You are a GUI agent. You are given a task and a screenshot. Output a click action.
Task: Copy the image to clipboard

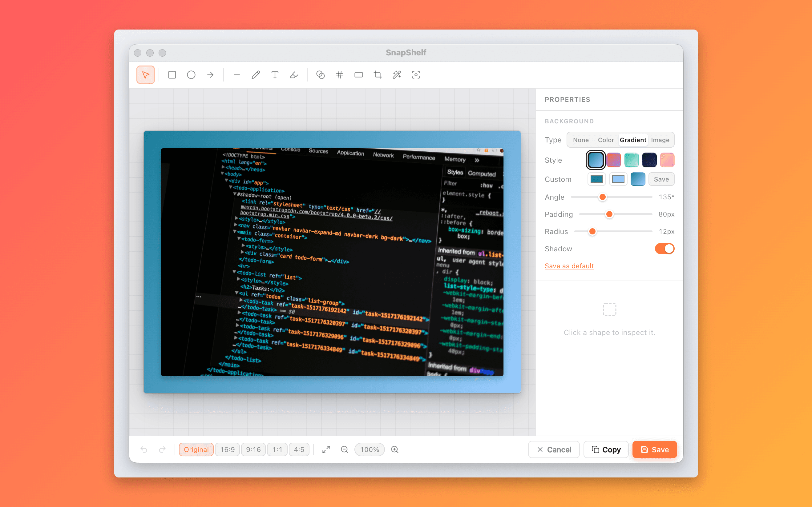(606, 449)
